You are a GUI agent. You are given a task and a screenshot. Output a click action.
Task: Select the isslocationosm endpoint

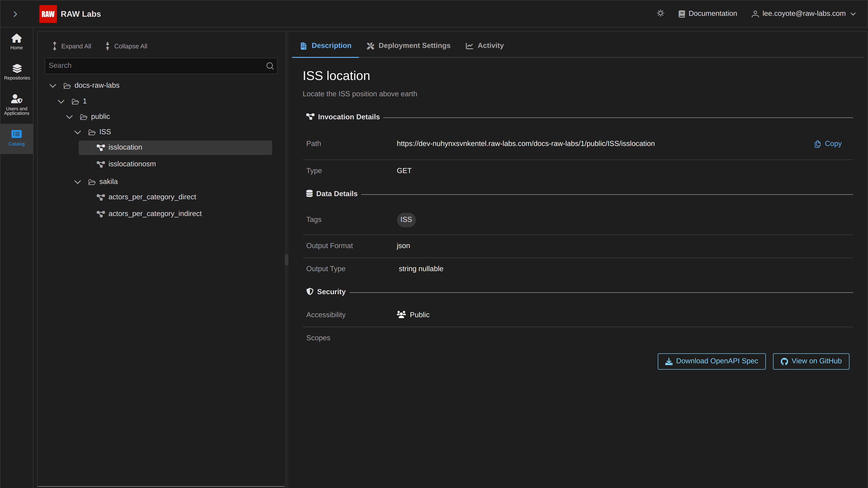tap(132, 164)
